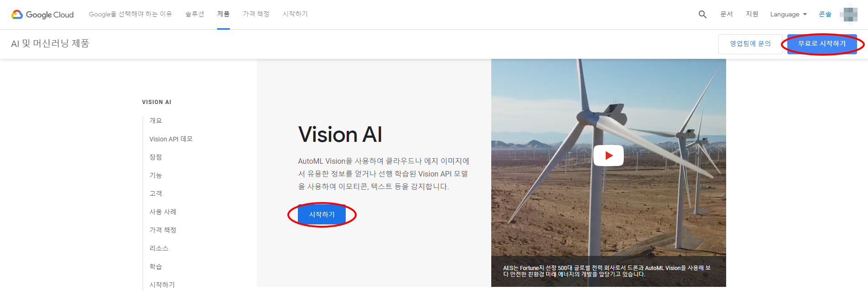Click the Google Cloud logo
The image size is (868, 291).
pos(42,15)
